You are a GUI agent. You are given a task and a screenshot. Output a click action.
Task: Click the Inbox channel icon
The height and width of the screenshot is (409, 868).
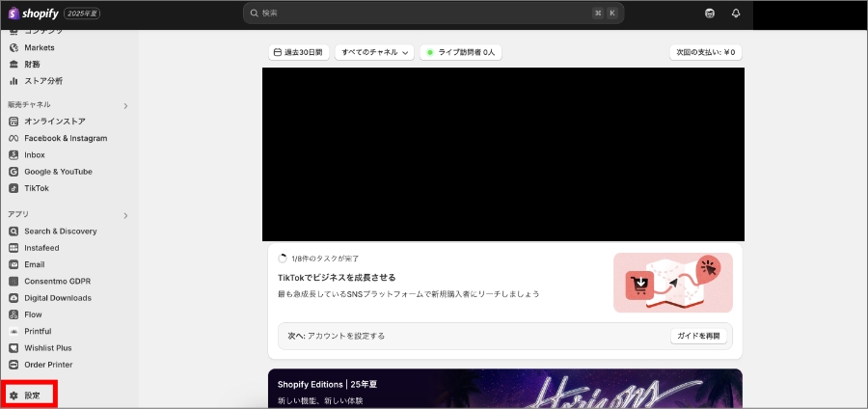coord(14,155)
